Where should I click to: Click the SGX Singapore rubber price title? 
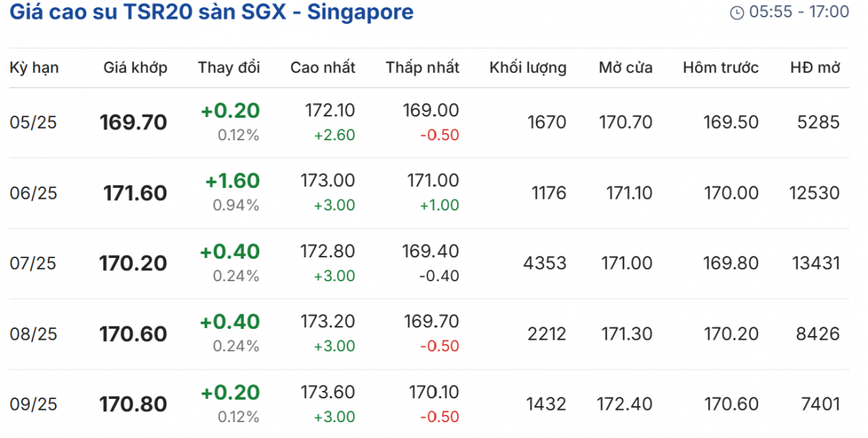click(211, 12)
